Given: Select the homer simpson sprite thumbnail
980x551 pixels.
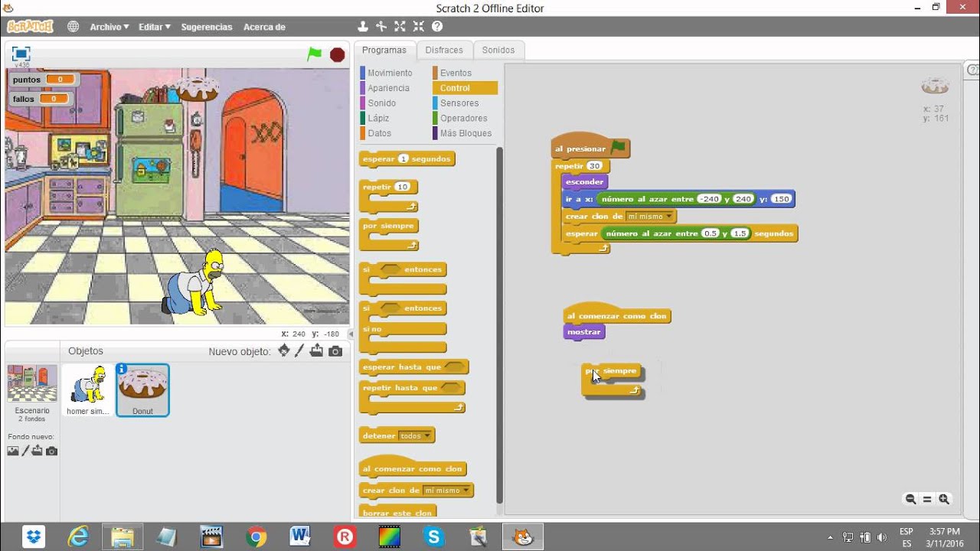Looking at the screenshot, I should click(88, 390).
